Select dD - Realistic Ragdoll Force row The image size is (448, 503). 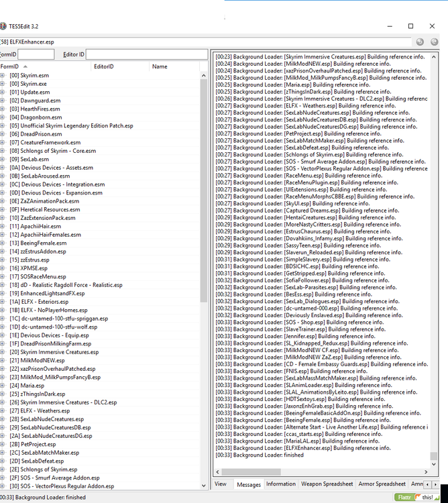(99, 285)
